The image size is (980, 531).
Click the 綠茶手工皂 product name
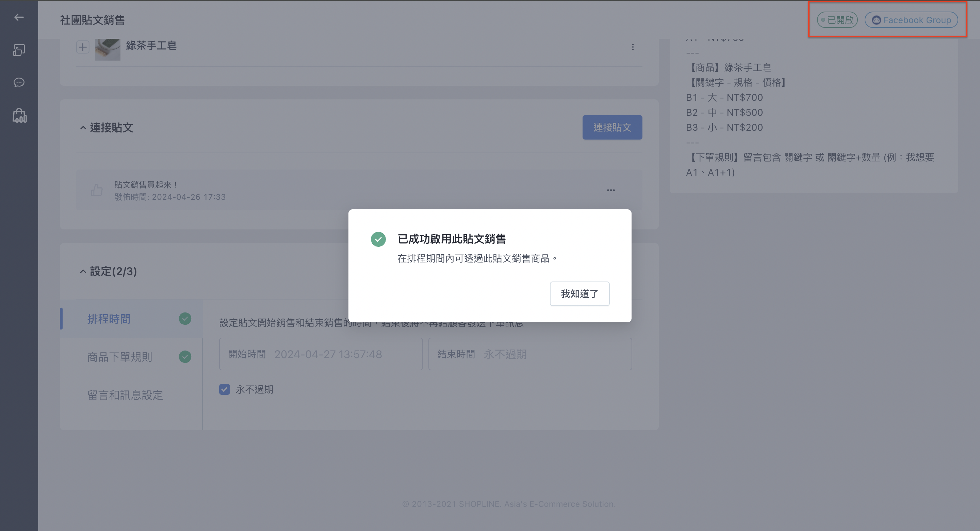tap(151, 46)
